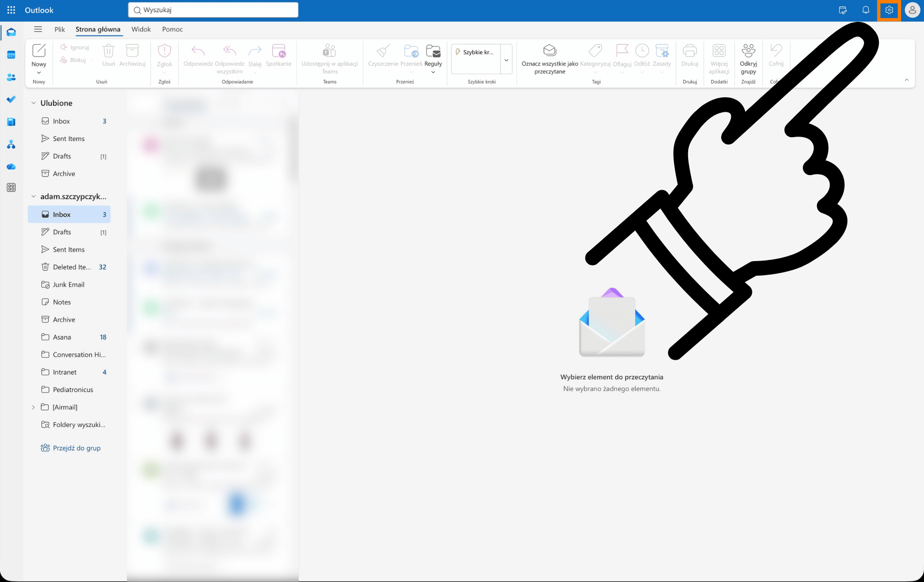Toggle the hamburger navigation pane button

click(x=38, y=29)
